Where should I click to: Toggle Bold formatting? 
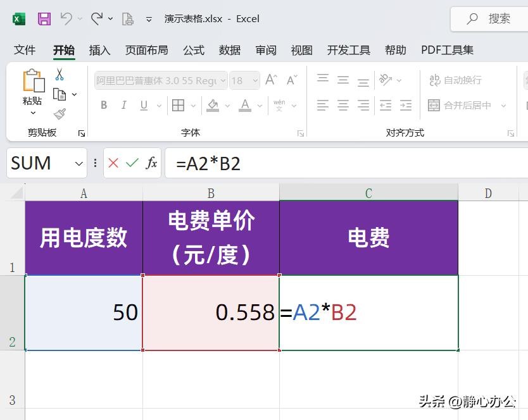click(x=104, y=106)
